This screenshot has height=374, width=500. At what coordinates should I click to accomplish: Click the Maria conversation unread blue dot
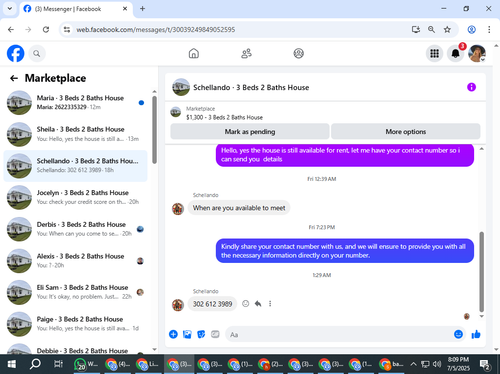pyautogui.click(x=141, y=103)
